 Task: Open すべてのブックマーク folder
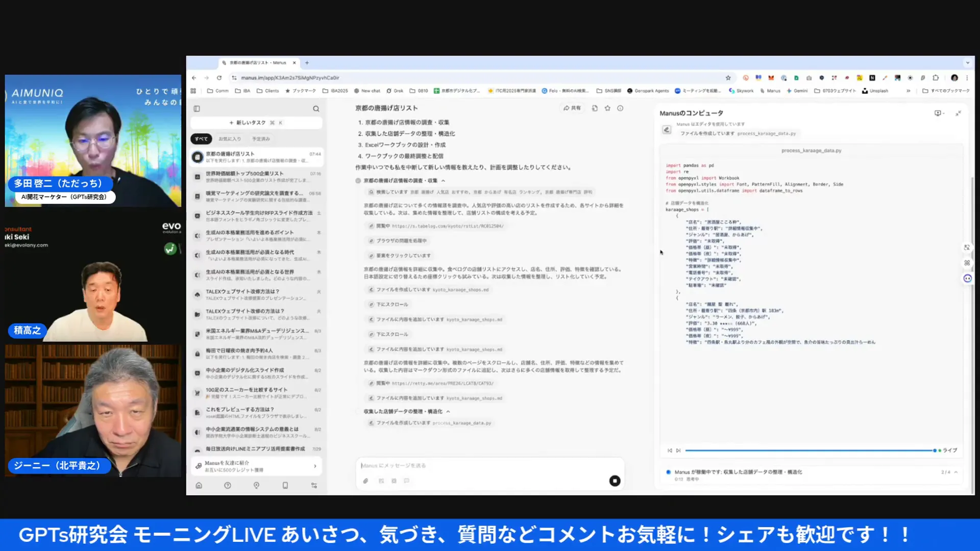point(946,91)
